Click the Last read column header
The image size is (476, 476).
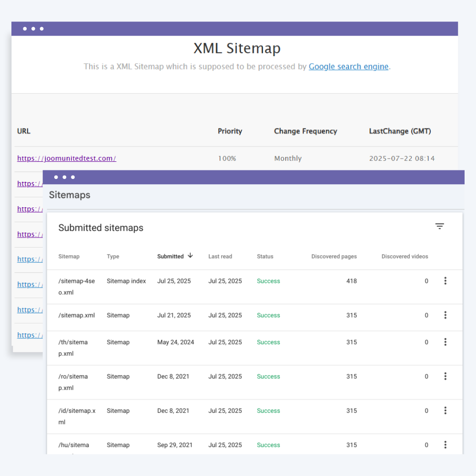click(220, 256)
